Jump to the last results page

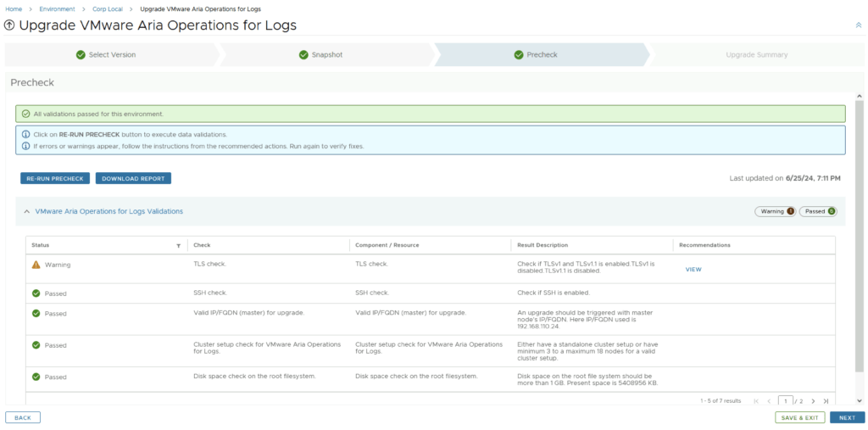(826, 400)
